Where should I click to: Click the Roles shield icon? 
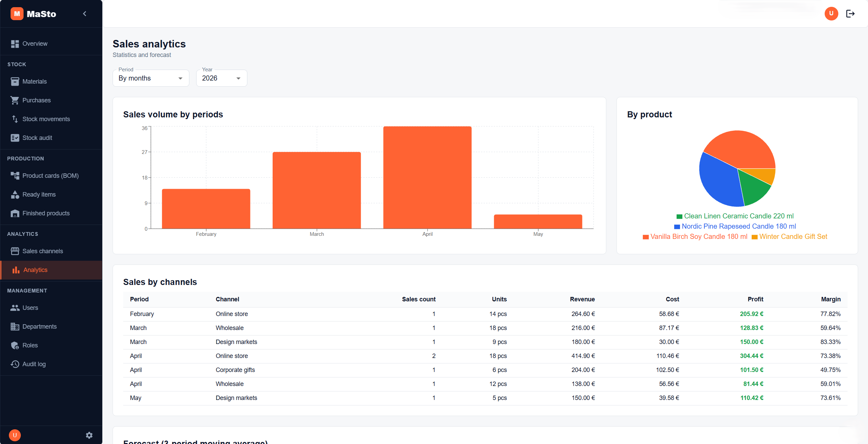point(15,345)
